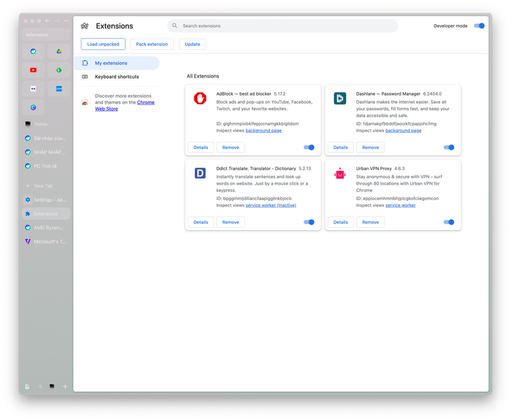This screenshot has width=511, height=420.
Task: Switch to the Settings tab
Action: point(46,200)
